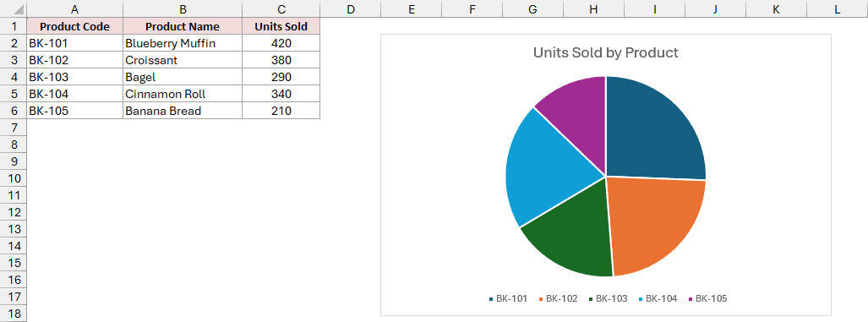Screen dimensions: 868x322
Task: Select cell containing BK-101
Action: pos(74,43)
